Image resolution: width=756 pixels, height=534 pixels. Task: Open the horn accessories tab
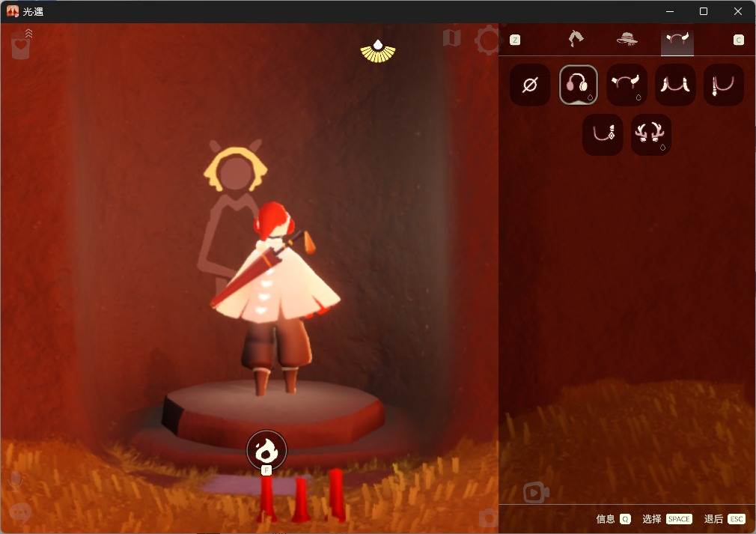[677, 41]
